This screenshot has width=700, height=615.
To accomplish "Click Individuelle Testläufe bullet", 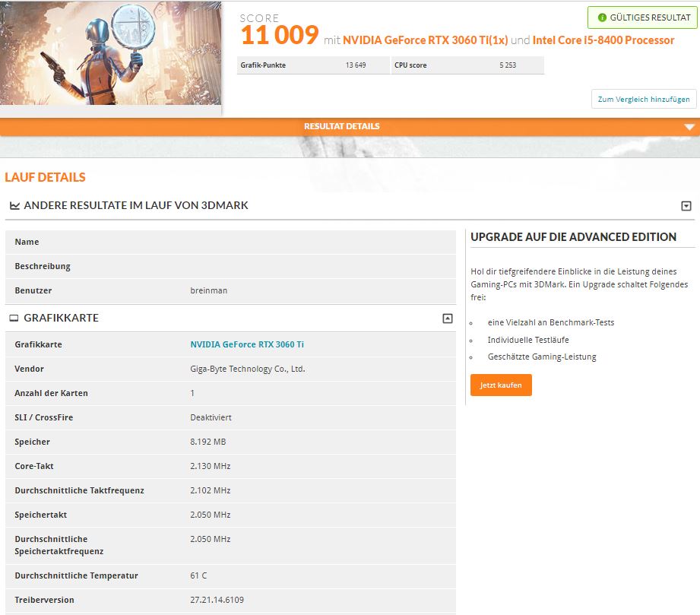I will coord(528,340).
